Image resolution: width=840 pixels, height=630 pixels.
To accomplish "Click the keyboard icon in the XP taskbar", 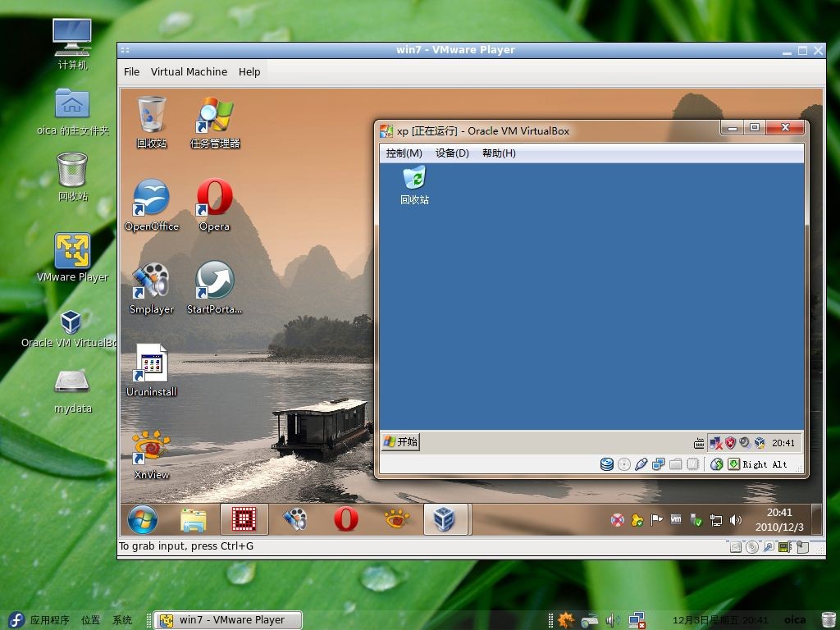I will click(699, 443).
